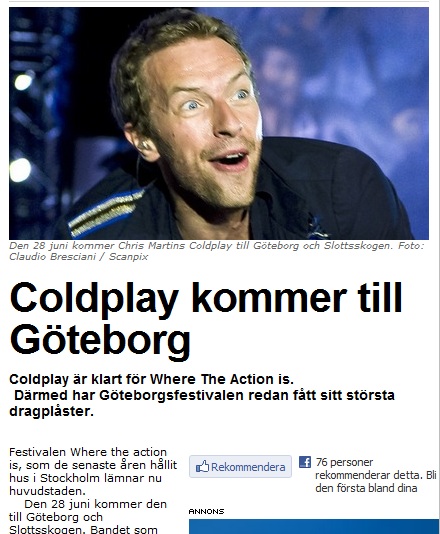Click the Rekommendera Facebook button
The height and width of the screenshot is (534, 440).
coord(240,466)
